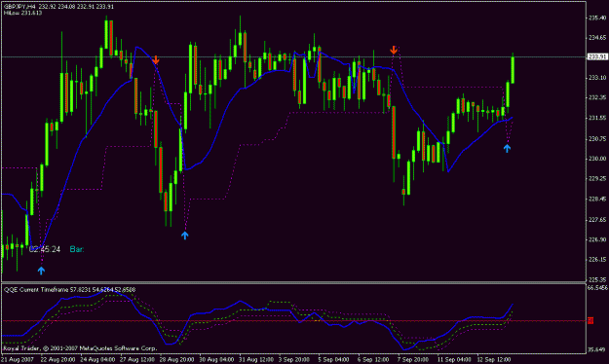Screen dimensions: 609x364
Task: Click the 226.15 price scale label
Action: [597, 259]
